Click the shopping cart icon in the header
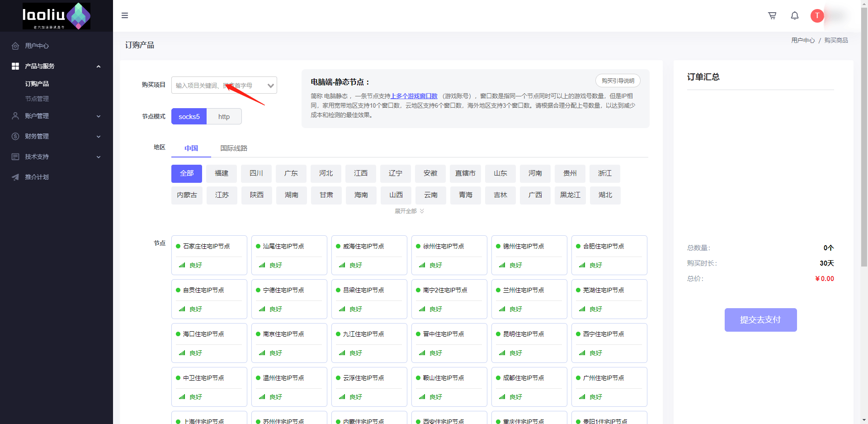Image resolution: width=868 pixels, height=424 pixels. (772, 15)
